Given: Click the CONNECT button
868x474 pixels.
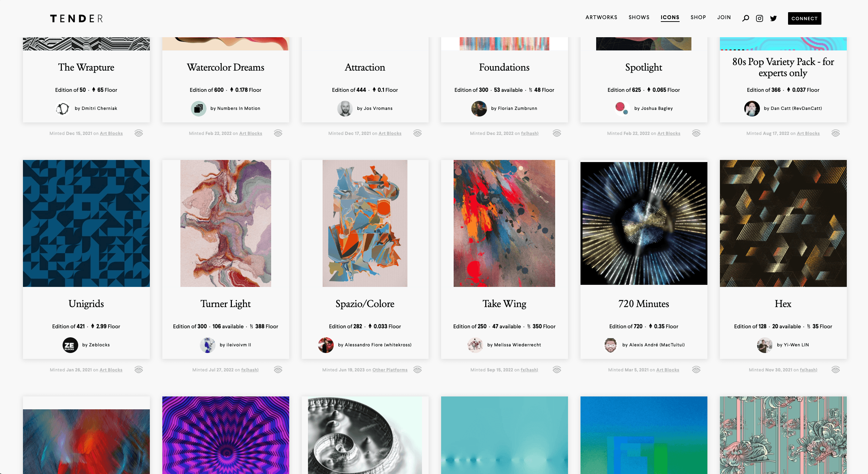Looking at the screenshot, I should pyautogui.click(x=804, y=18).
